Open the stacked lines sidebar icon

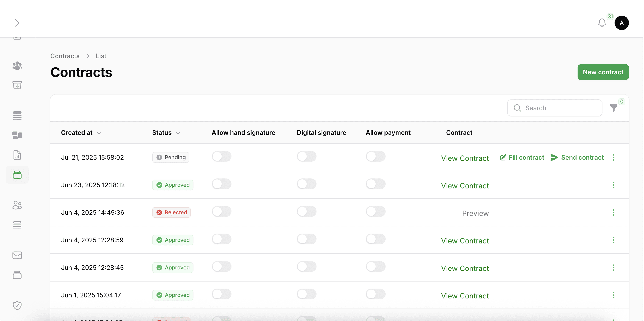click(x=17, y=116)
